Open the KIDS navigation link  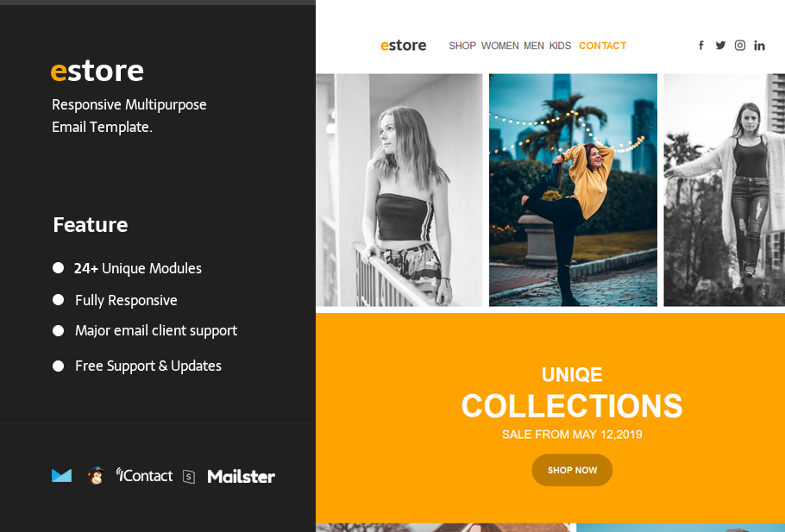(560, 46)
